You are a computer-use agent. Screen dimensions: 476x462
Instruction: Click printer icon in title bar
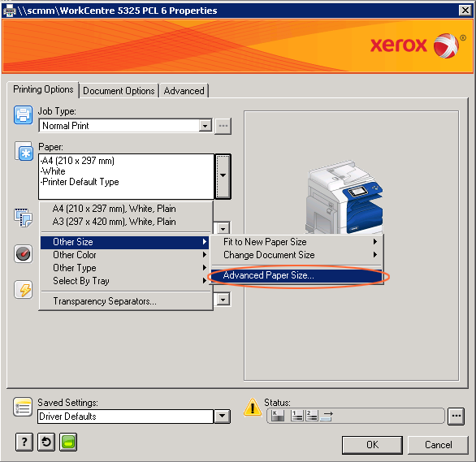[9, 11]
